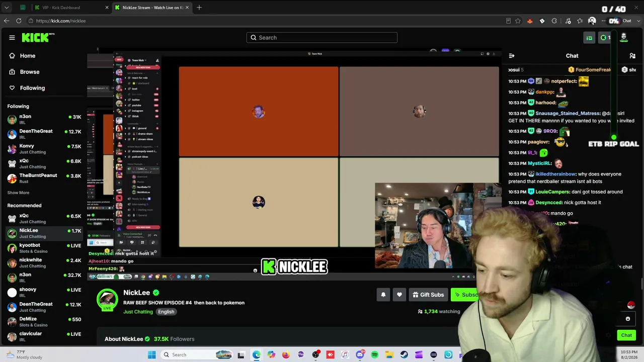Click MysticIRL username in chat
This screenshot has width=644, height=362.
coord(540,163)
